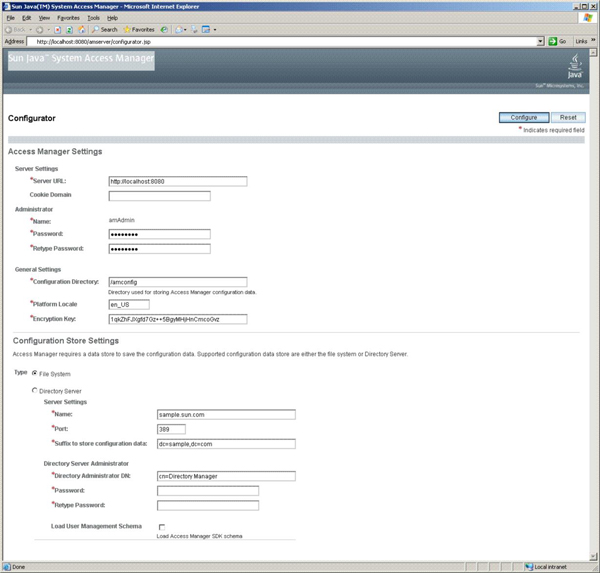Select the Directory Server radio button

tap(34, 390)
